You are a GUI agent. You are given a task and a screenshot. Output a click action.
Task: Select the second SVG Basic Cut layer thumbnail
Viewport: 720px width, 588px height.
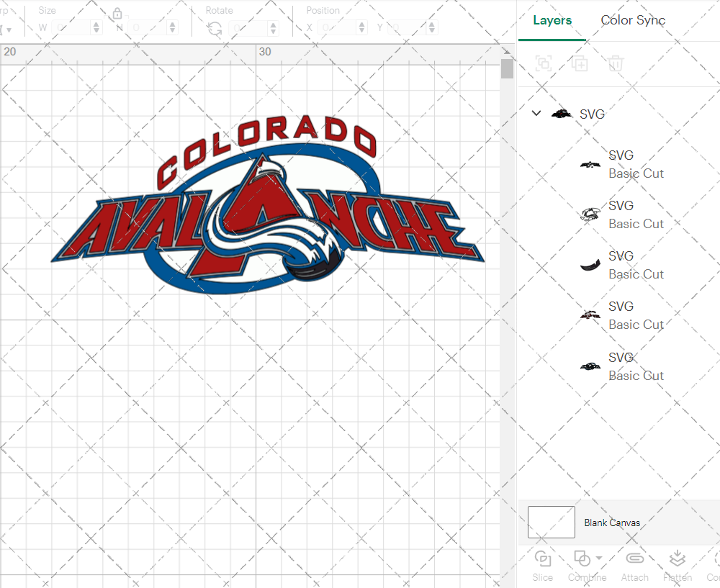point(590,214)
